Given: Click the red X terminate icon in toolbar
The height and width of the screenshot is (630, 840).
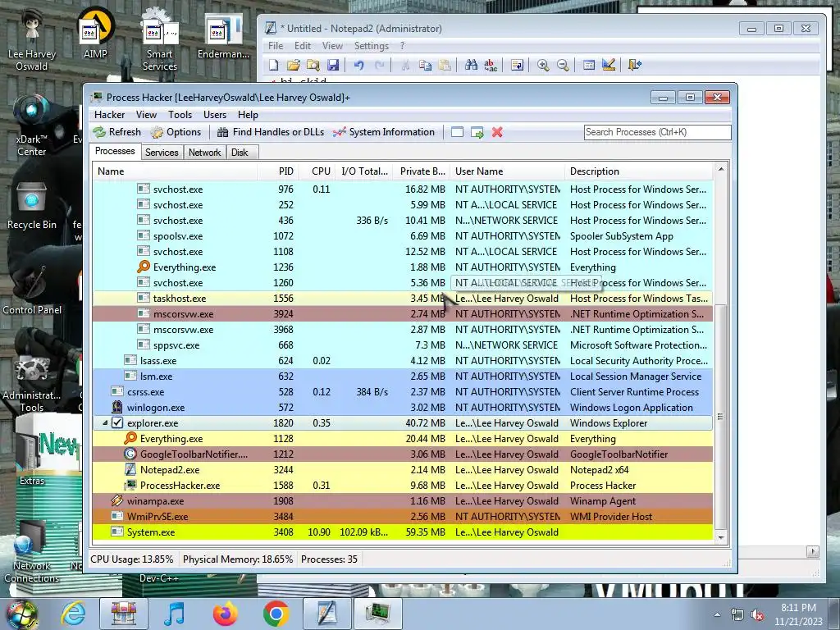Looking at the screenshot, I should click(x=497, y=132).
